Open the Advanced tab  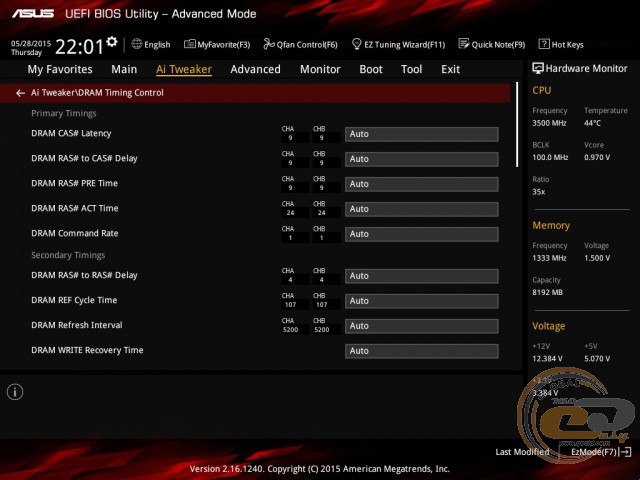pyautogui.click(x=256, y=69)
